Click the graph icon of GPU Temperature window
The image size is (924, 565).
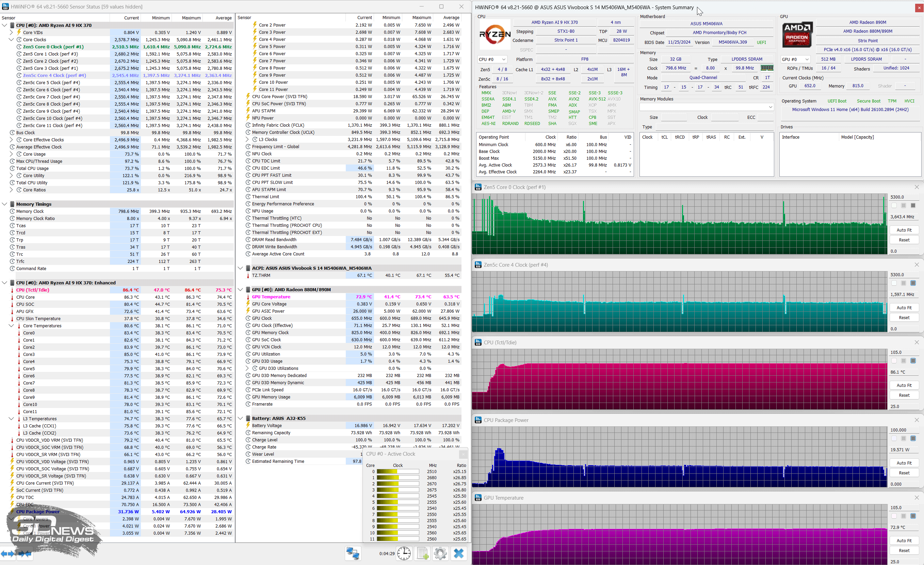click(x=478, y=498)
